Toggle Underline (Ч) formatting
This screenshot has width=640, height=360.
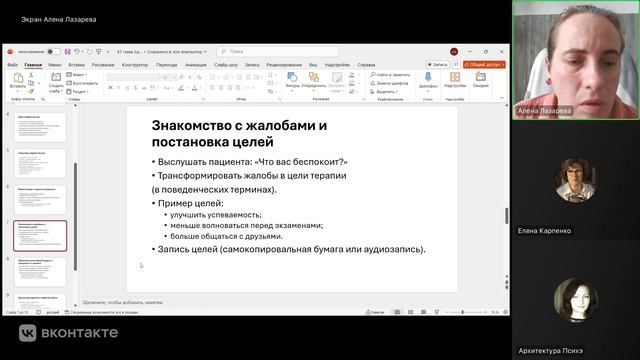click(127, 88)
